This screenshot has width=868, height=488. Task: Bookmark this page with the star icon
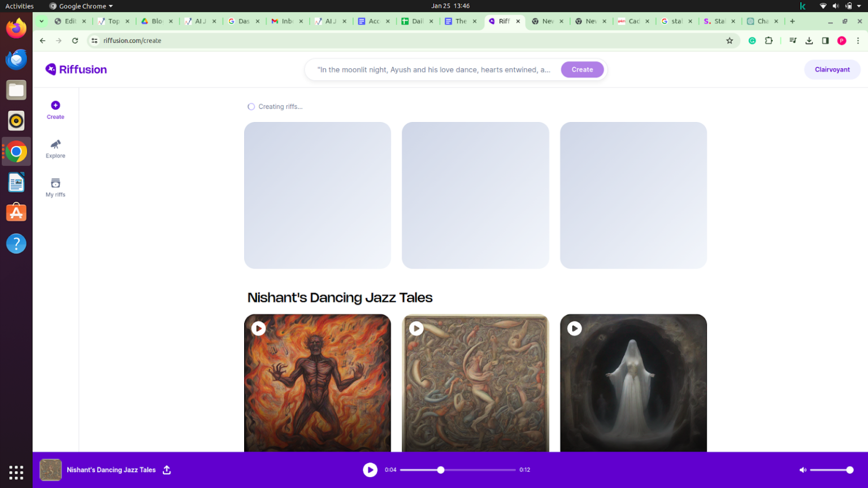click(x=730, y=41)
